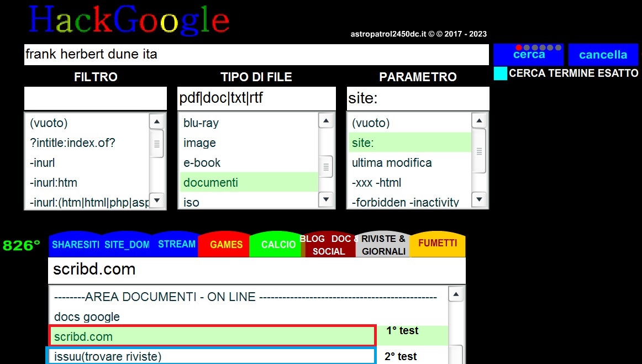Select 'site:' in the PARAMETRO list
This screenshot has height=364, width=642.
click(x=410, y=143)
